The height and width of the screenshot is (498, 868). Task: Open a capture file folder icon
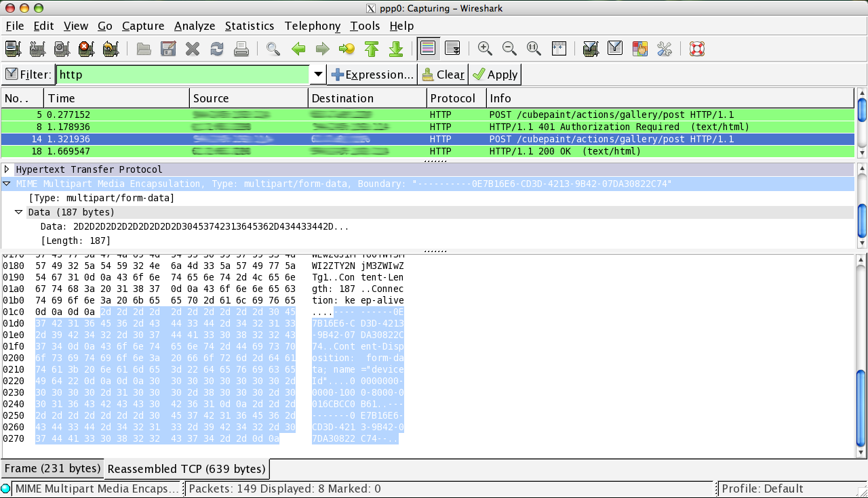coord(144,49)
